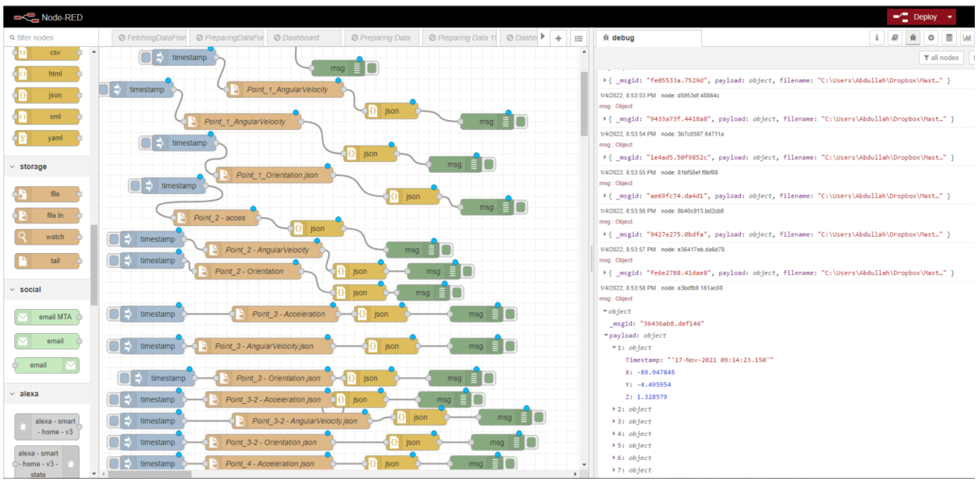
Task: Toggle debug output of Point_3 - Acceleration msg node
Action: (x=510, y=314)
